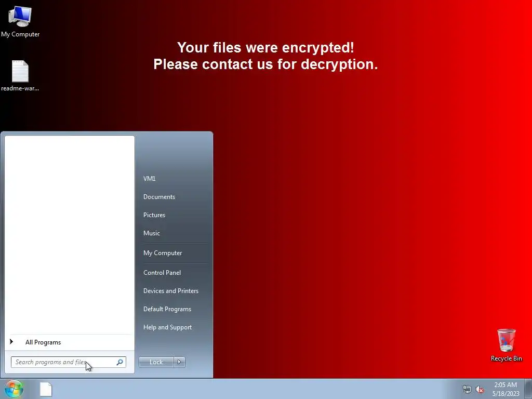Open Default Programs entry
532x399 pixels.
tap(167, 309)
